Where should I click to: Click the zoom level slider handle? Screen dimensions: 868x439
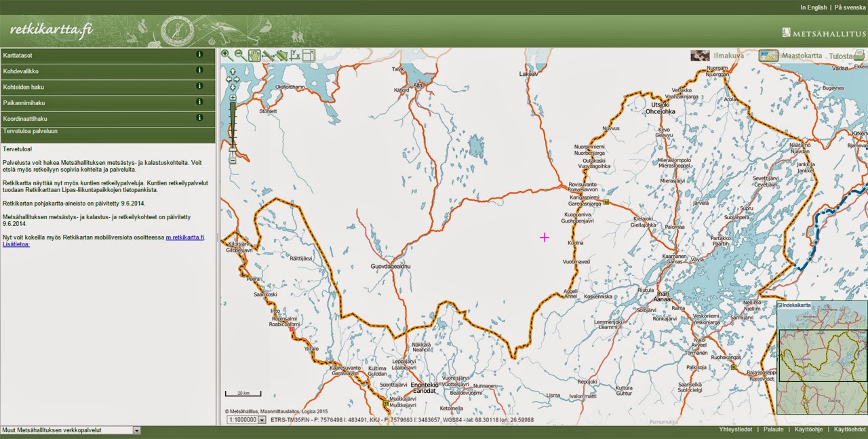pyautogui.click(x=233, y=150)
